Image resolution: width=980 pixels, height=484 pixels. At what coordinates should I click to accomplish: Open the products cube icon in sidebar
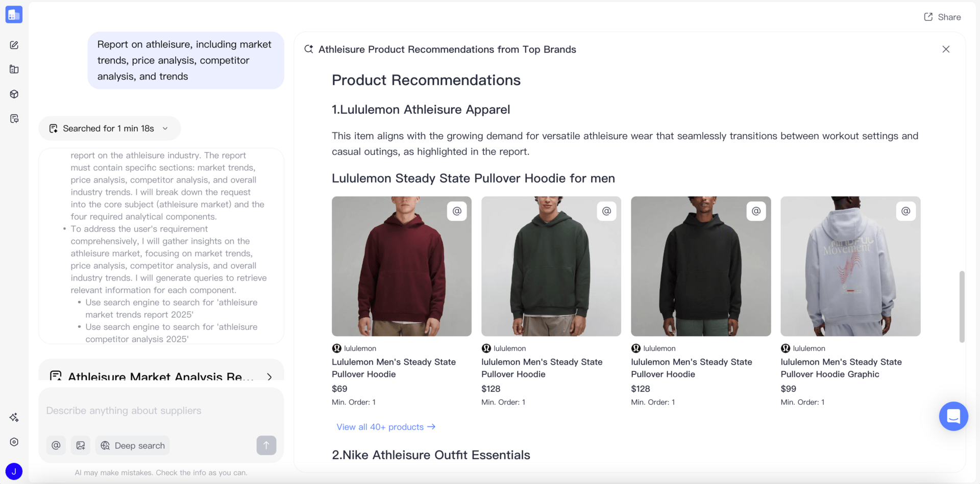tap(14, 94)
